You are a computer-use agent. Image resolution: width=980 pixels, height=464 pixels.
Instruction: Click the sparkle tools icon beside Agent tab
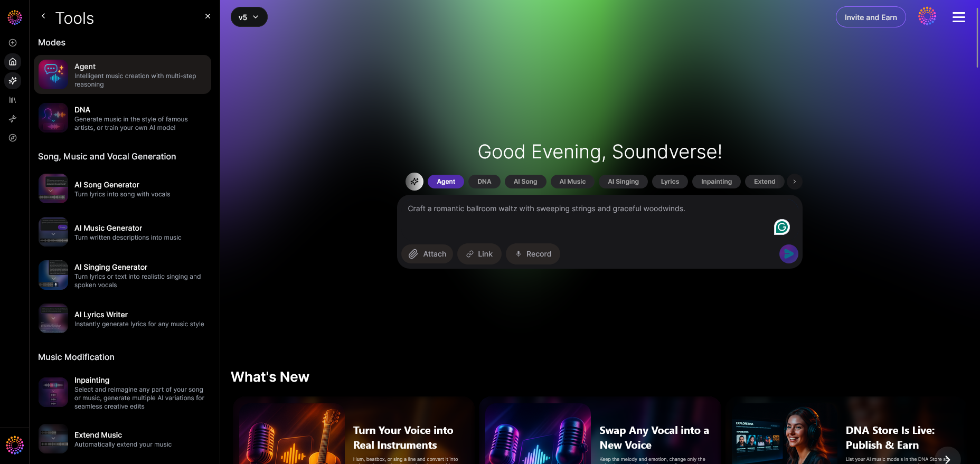pyautogui.click(x=414, y=182)
